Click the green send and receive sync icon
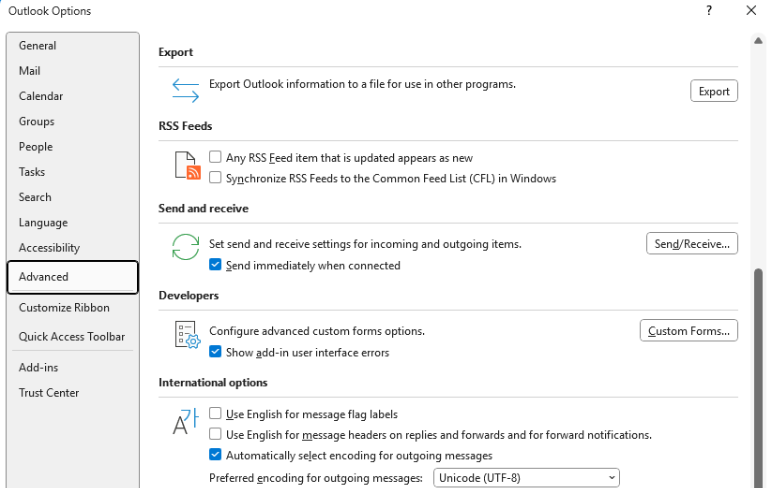The height and width of the screenshot is (488, 770). (x=185, y=248)
